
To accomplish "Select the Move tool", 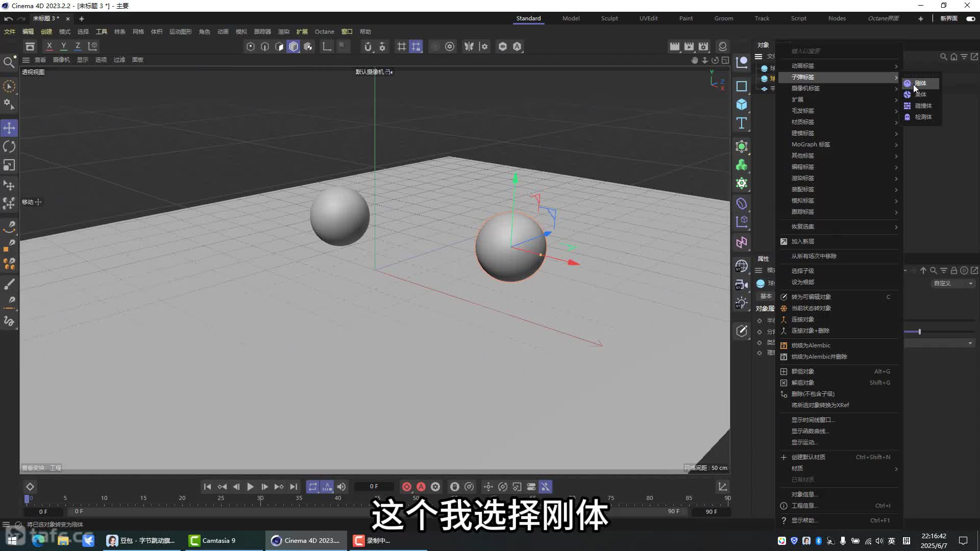I will 9,128.
